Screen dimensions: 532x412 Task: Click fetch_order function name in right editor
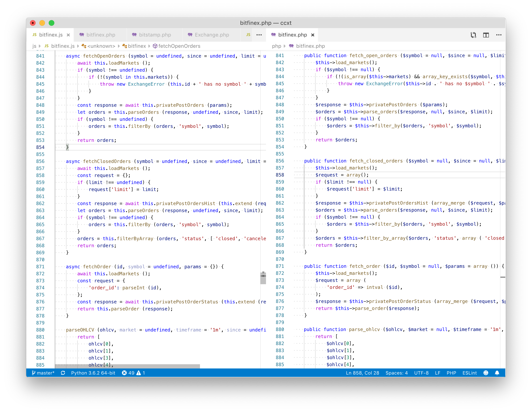click(365, 266)
